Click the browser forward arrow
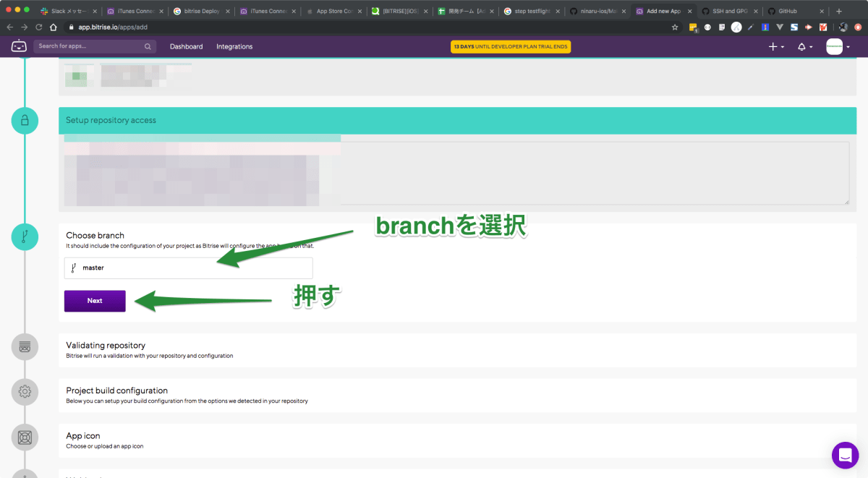868x478 pixels. coord(25,27)
